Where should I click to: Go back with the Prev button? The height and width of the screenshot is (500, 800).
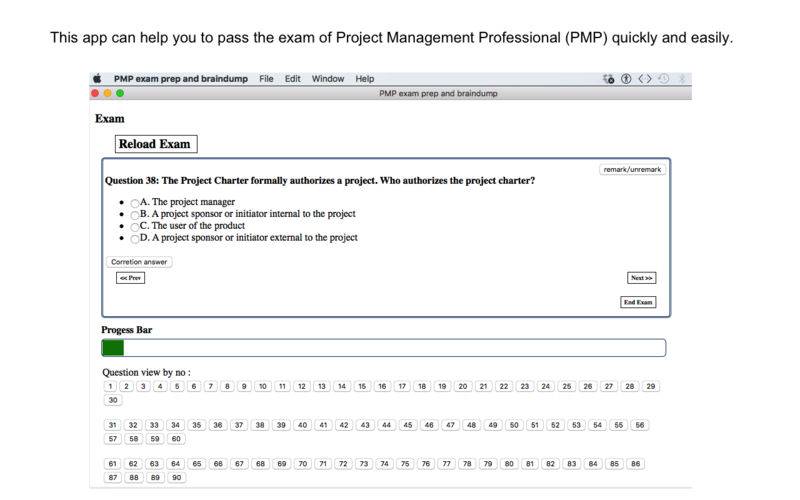coord(130,278)
